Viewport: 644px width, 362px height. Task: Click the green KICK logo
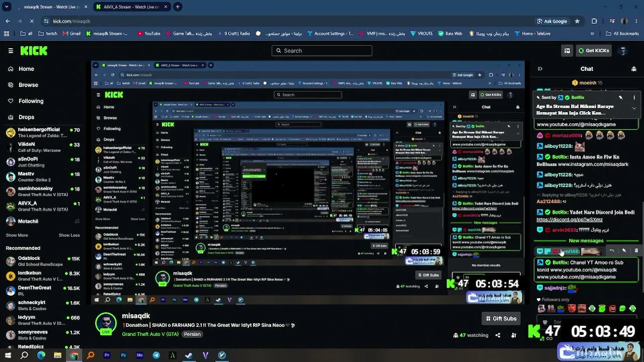pos(34,51)
